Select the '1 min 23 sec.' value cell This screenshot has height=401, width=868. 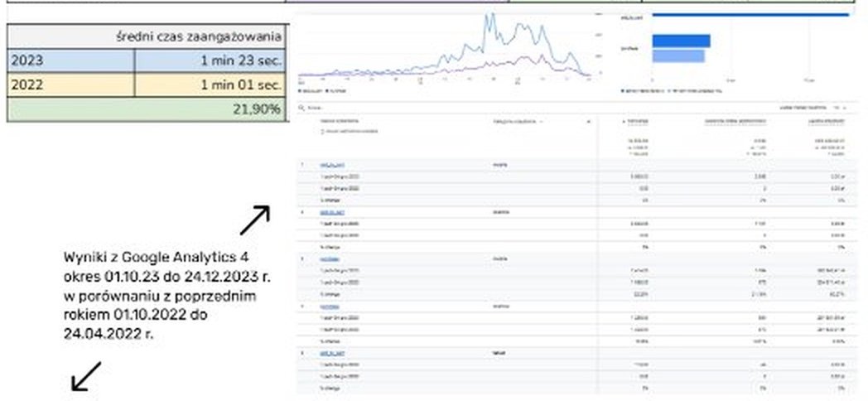click(x=211, y=60)
